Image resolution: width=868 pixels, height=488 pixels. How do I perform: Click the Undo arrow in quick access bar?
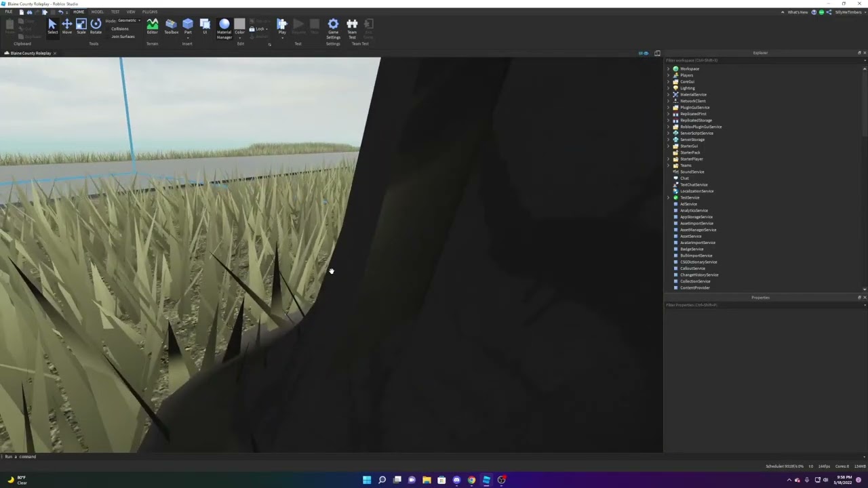60,12
